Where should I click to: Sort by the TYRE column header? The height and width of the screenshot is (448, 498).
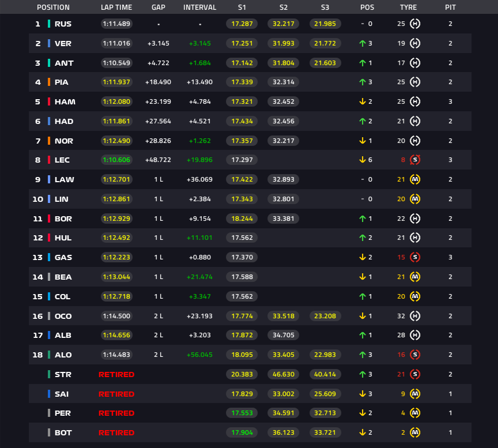(408, 7)
